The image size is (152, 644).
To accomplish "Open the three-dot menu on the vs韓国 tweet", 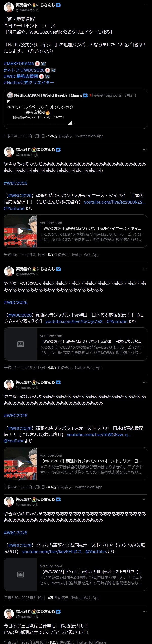I will (x=145, y=269).
